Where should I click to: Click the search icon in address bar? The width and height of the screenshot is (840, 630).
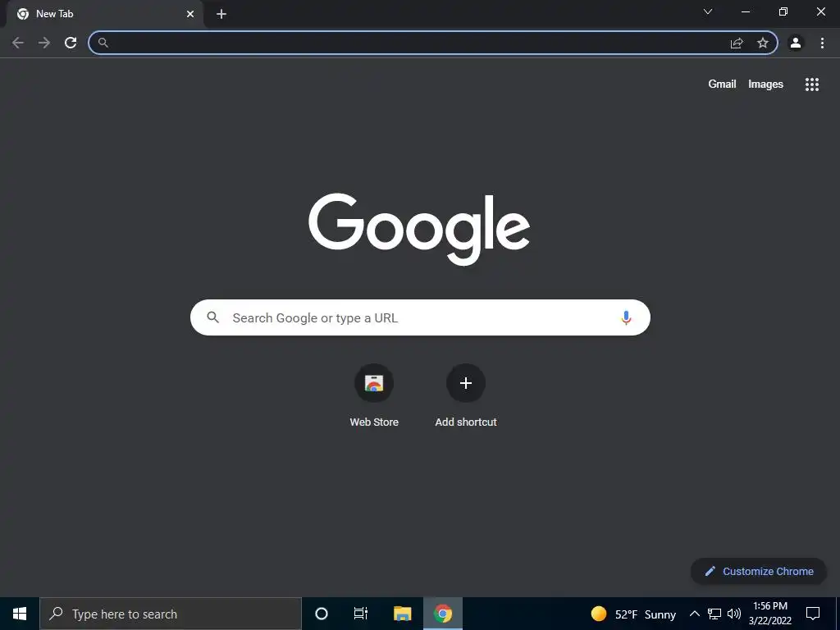point(103,43)
